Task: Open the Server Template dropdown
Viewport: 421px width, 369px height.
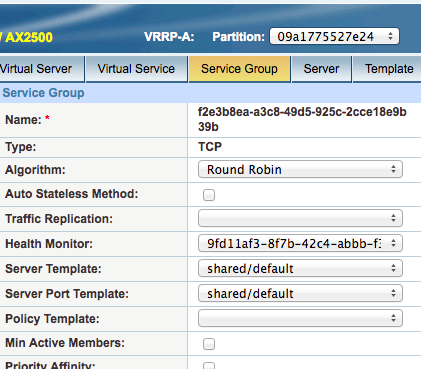Action: coord(300,268)
